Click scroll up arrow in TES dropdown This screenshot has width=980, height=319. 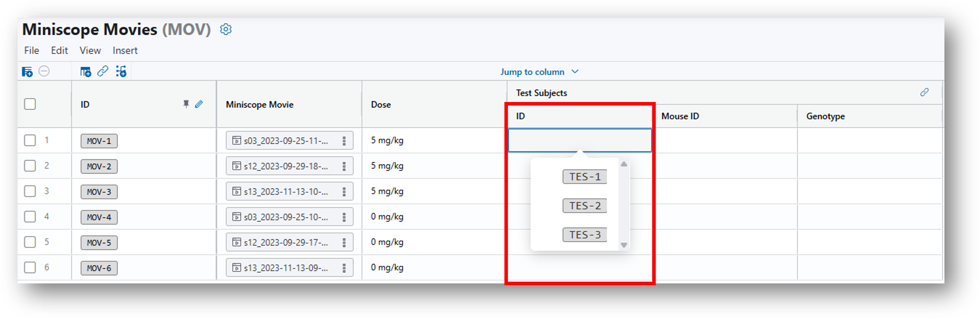(624, 164)
